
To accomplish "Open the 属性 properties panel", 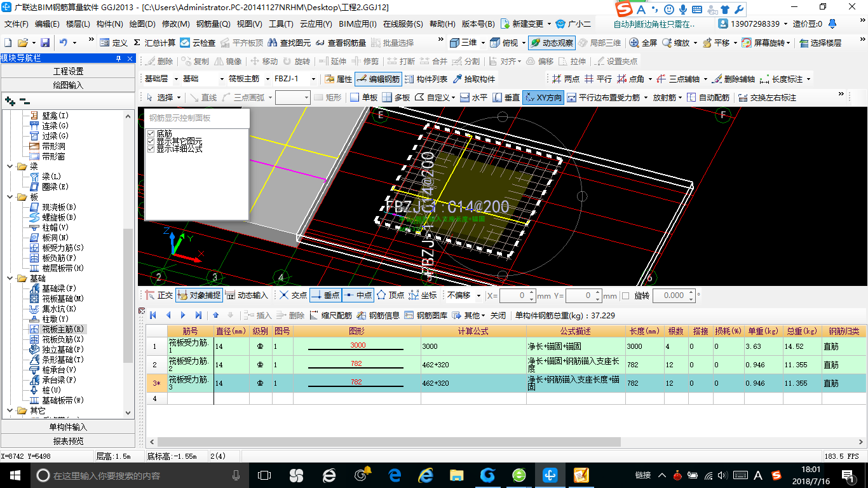I will pos(339,79).
